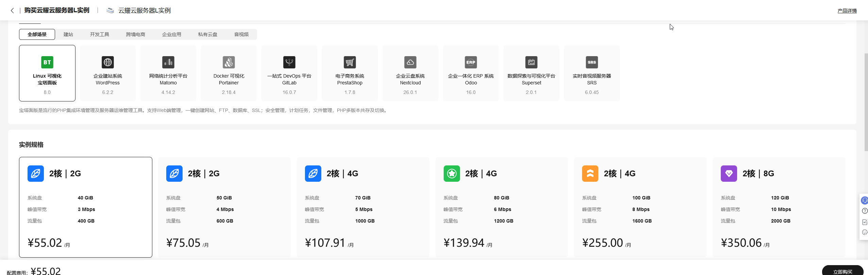Switch to the 跨境电商 tab
Viewport: 868px width, 275px height.
pos(136,34)
